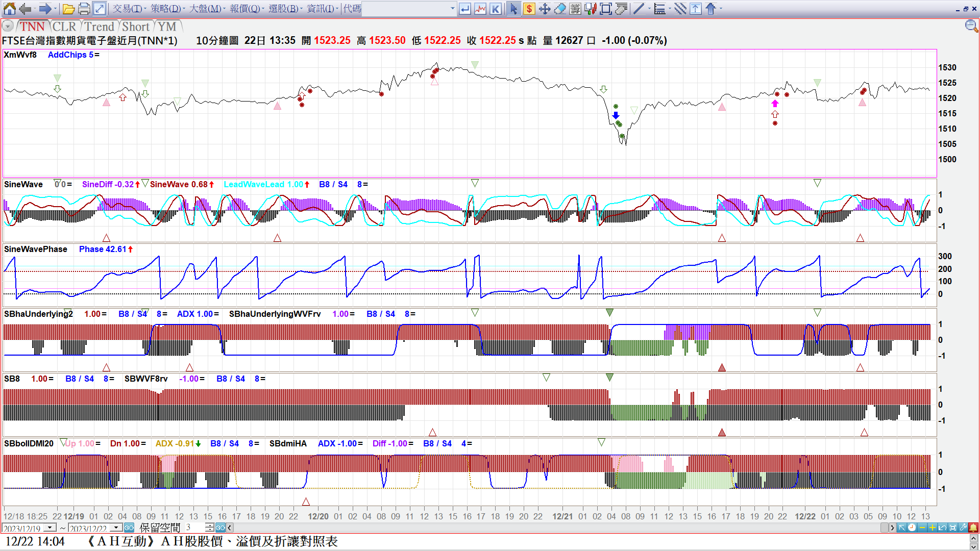Expand the 代碼 symbol code combo box
The image size is (980, 551).
coord(452,9)
